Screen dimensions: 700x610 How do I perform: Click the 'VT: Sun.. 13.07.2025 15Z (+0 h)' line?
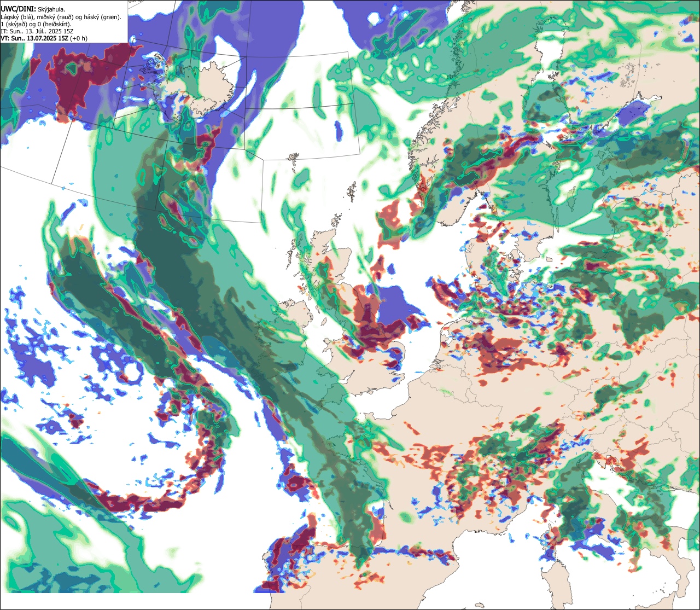click(44, 38)
